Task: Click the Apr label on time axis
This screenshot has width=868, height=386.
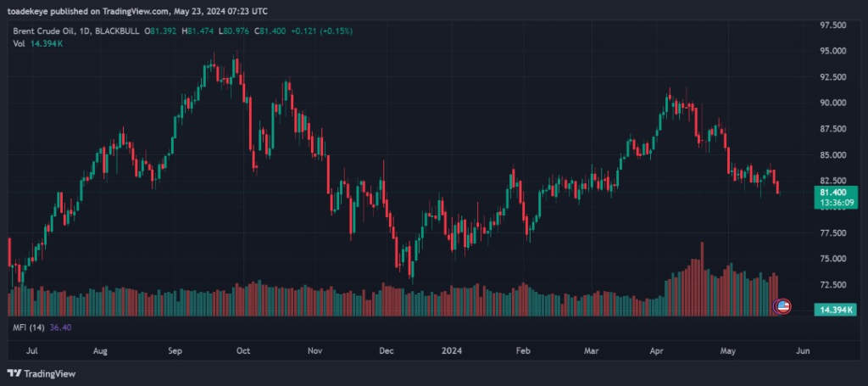Action: tap(658, 350)
